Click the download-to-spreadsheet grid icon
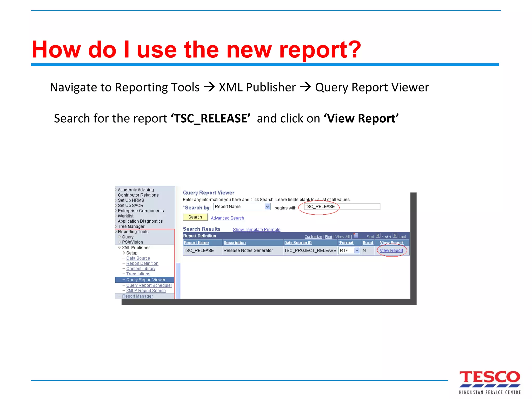 point(356,236)
